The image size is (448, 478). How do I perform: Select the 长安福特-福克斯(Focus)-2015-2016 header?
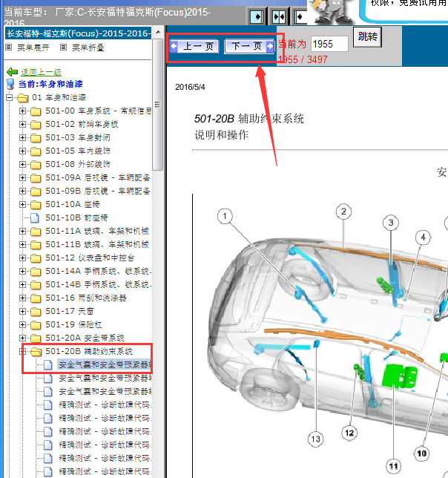tap(79, 33)
